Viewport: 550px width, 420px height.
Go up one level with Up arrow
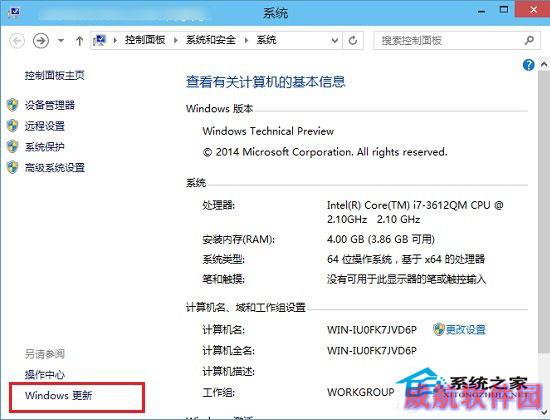(79, 41)
